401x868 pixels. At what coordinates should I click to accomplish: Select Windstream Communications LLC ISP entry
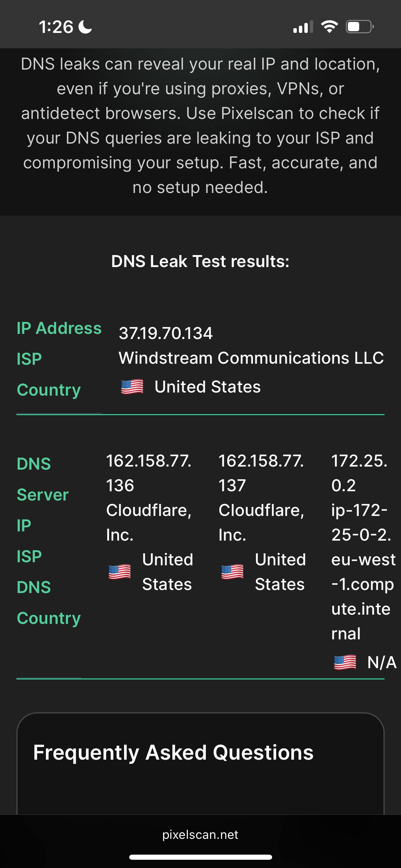[x=251, y=358]
